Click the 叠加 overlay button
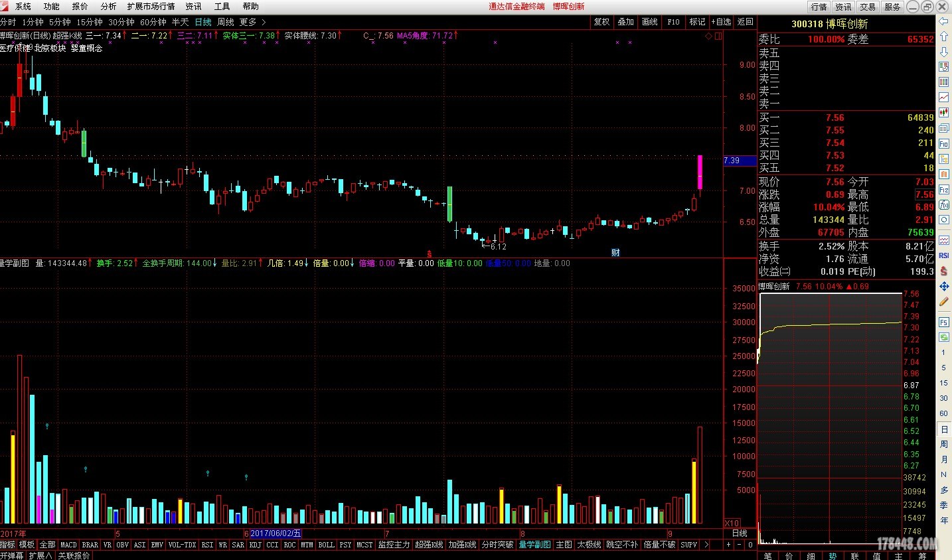 pyautogui.click(x=625, y=22)
